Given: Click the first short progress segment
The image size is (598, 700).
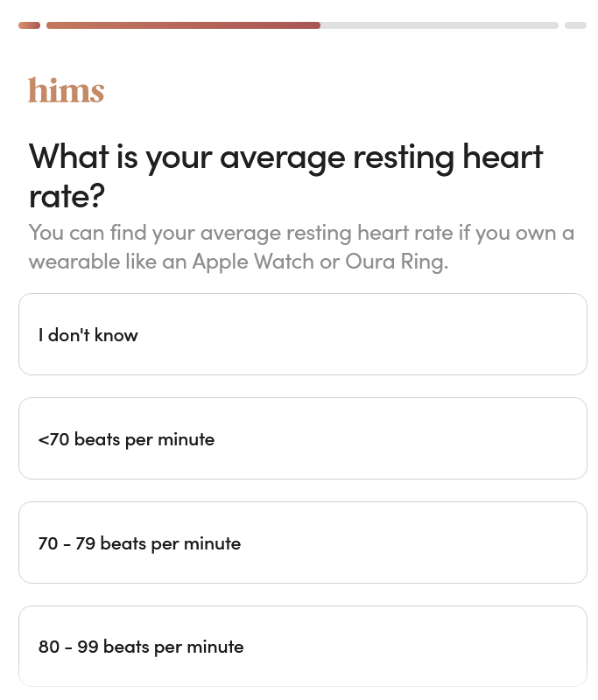Looking at the screenshot, I should pos(29,25).
